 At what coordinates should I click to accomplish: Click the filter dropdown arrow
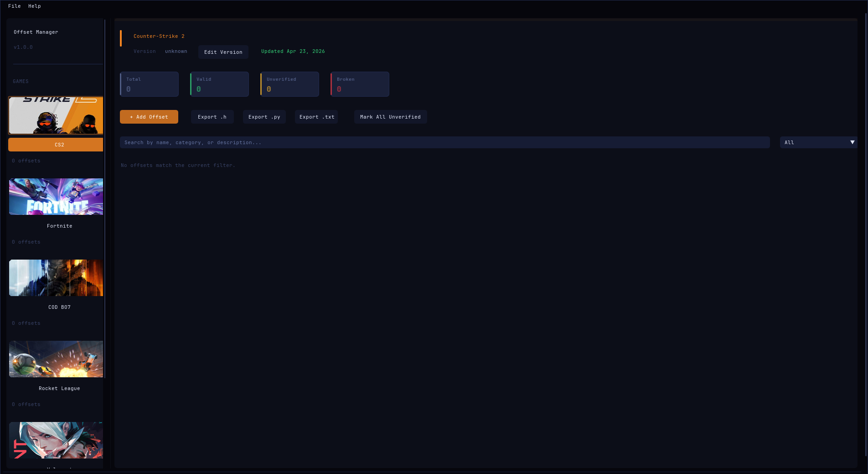(852, 142)
